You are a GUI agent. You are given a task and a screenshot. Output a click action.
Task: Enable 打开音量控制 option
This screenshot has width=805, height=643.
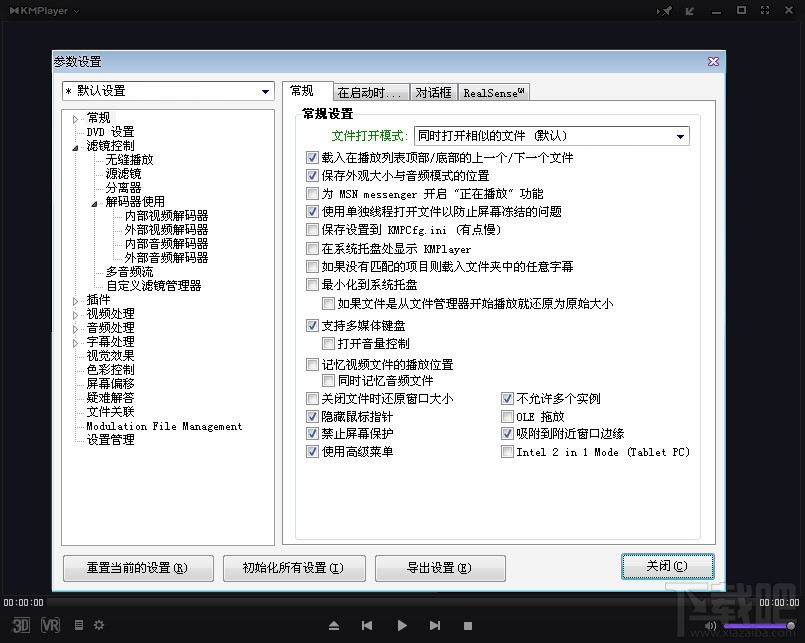[x=328, y=343]
